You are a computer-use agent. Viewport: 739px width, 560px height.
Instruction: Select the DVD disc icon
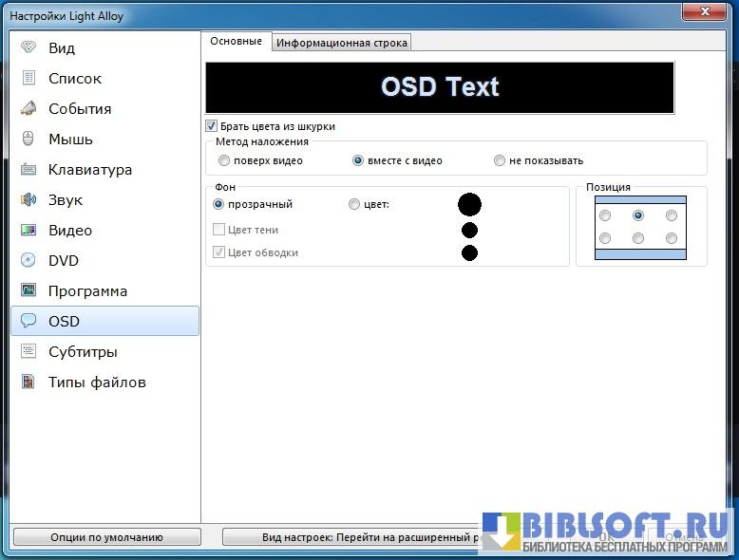tap(28, 260)
